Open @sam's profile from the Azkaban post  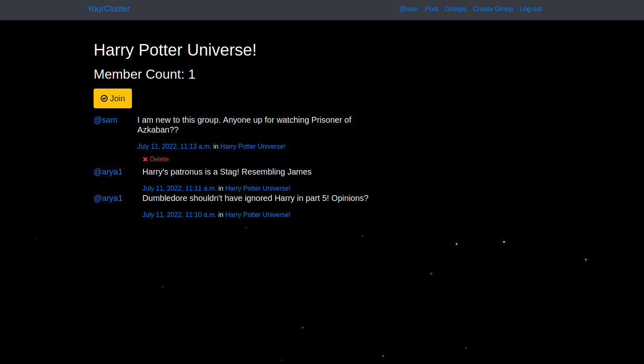(x=106, y=120)
